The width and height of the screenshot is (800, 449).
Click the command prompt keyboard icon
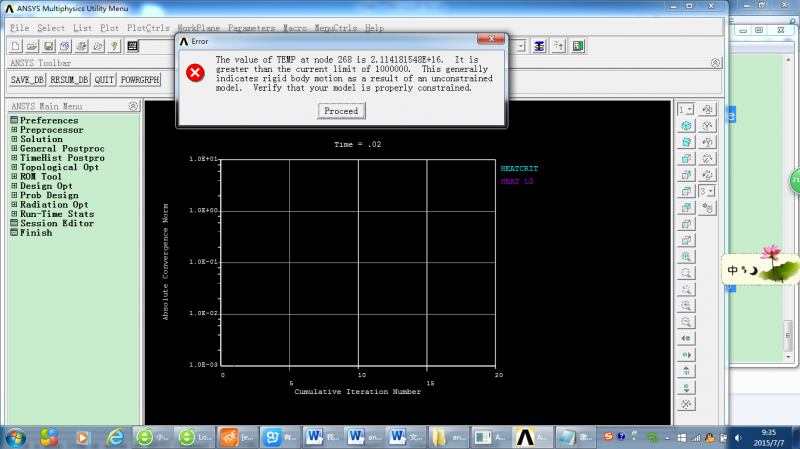(x=132, y=46)
